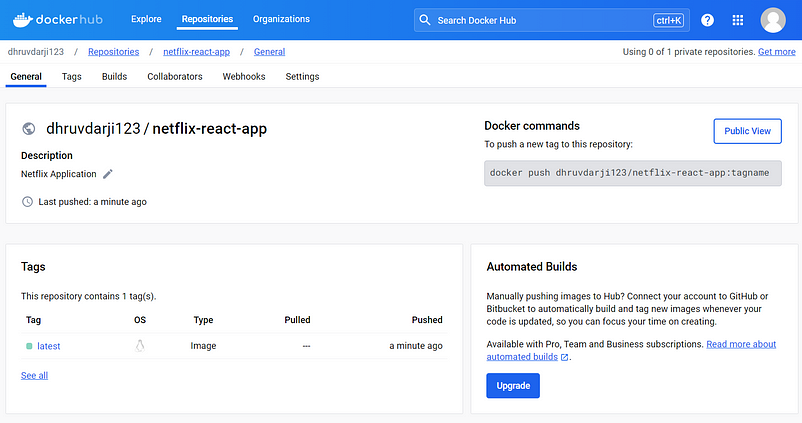Click the Pulled dashes cell of latest
Viewport: 802px width, 423px height.
click(x=306, y=346)
